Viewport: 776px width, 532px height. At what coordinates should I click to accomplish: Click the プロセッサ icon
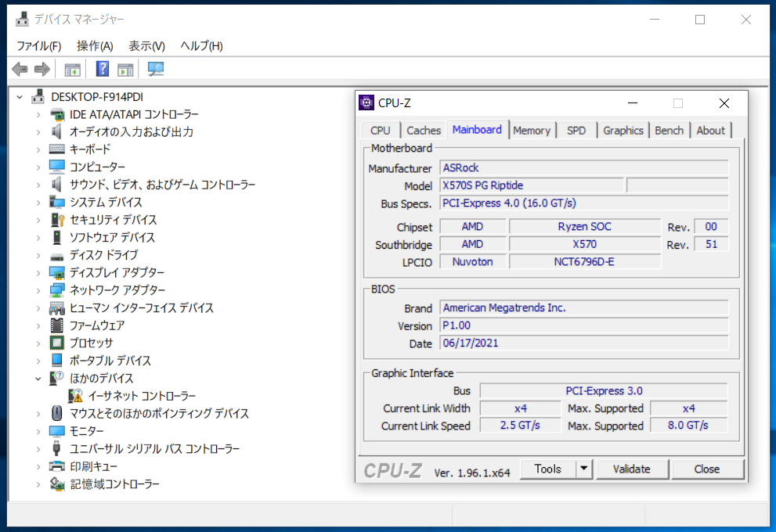click(x=57, y=342)
